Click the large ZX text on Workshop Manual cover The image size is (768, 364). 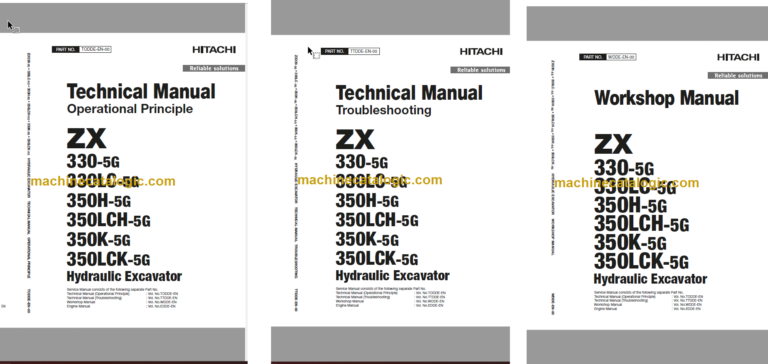click(613, 145)
